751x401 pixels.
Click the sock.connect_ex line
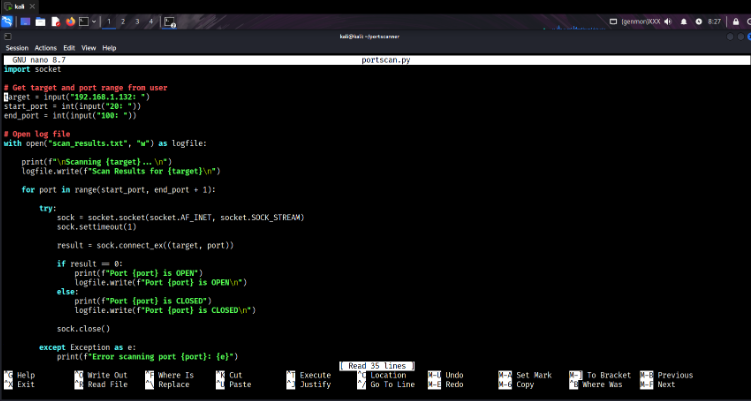click(145, 245)
